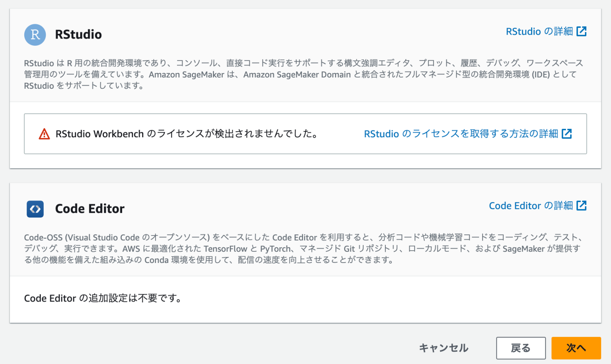
Task: Click the Code Editor angle-brackets icon
Action: 35,209
